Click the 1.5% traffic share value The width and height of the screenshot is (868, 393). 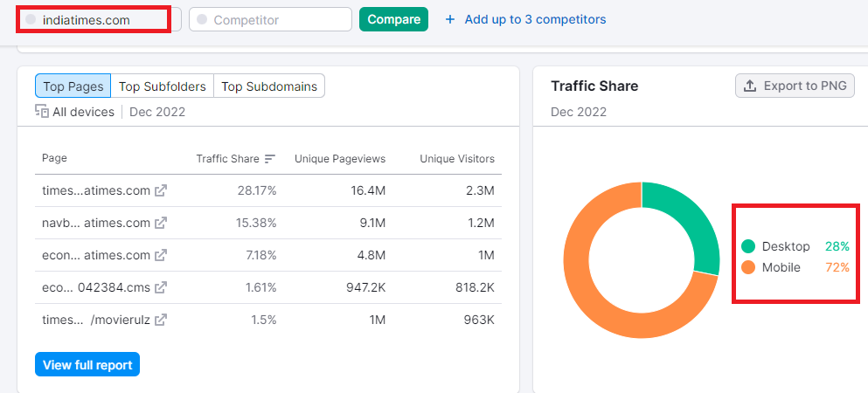pyautogui.click(x=263, y=320)
